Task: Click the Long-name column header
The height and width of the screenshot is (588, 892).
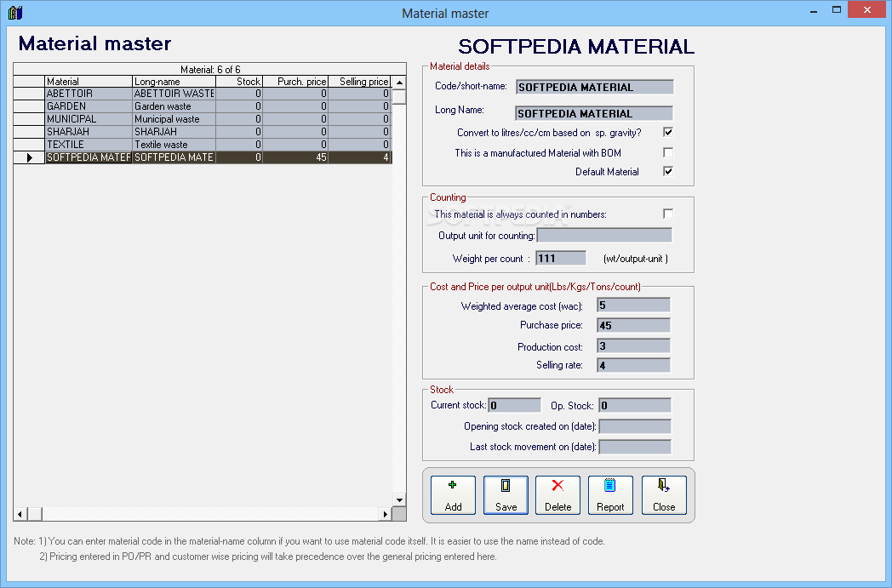Action: [x=174, y=82]
